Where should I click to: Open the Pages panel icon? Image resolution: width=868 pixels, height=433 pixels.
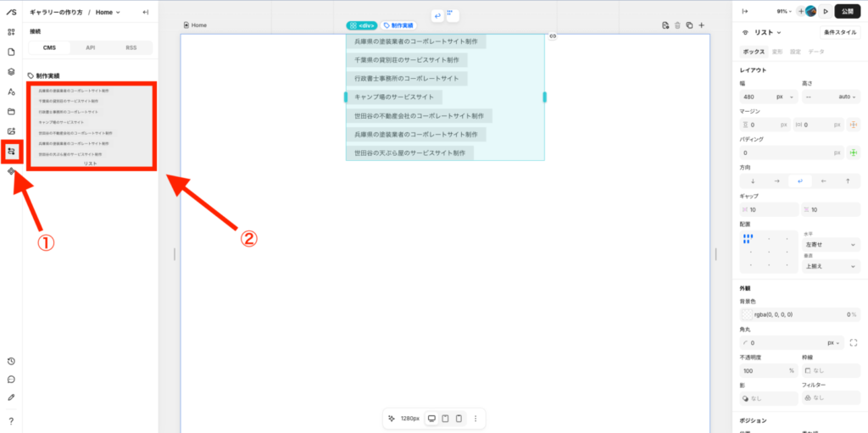(11, 53)
